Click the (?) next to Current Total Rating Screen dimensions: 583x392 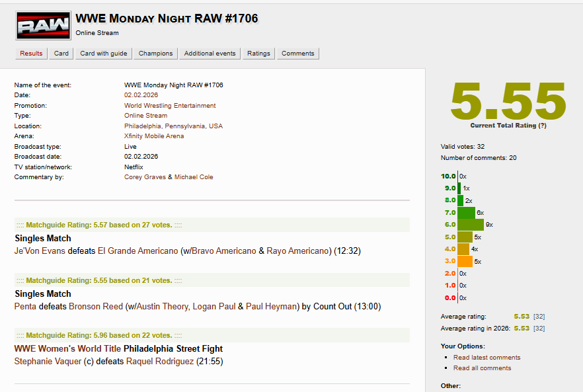(x=542, y=126)
